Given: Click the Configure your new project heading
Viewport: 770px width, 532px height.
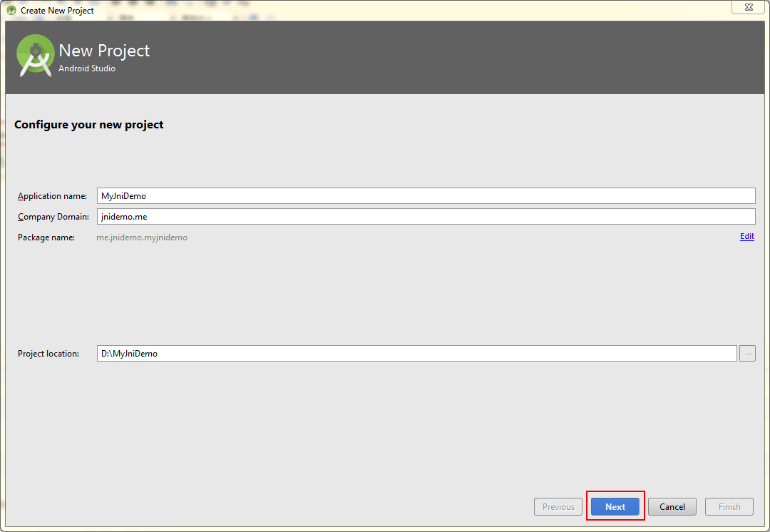Looking at the screenshot, I should tap(89, 125).
